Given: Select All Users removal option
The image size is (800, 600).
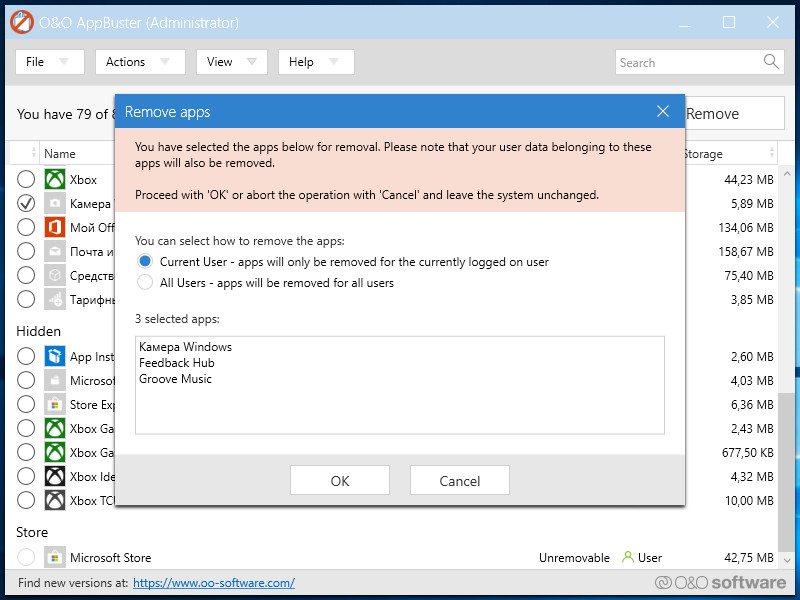Looking at the screenshot, I should point(145,282).
